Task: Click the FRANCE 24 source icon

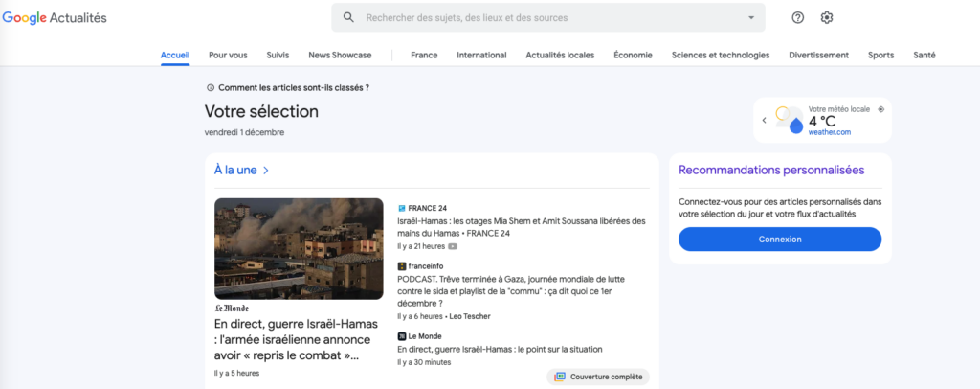Action: click(402, 208)
